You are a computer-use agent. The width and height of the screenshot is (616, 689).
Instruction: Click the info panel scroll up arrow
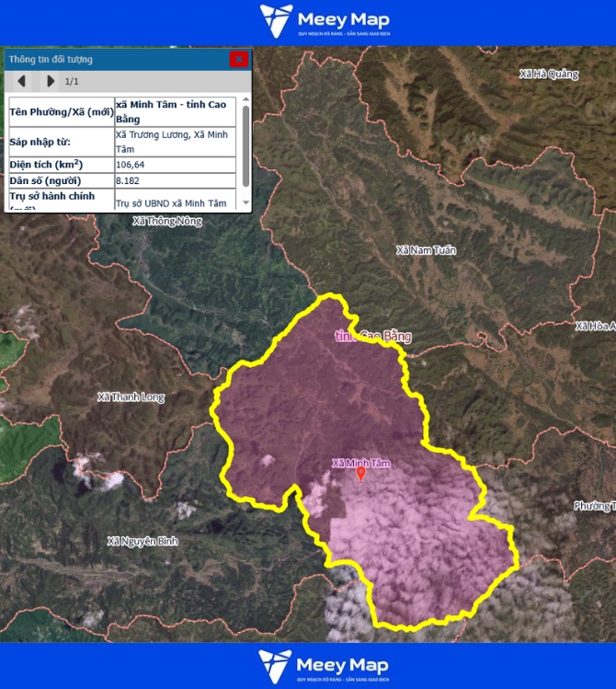245,100
